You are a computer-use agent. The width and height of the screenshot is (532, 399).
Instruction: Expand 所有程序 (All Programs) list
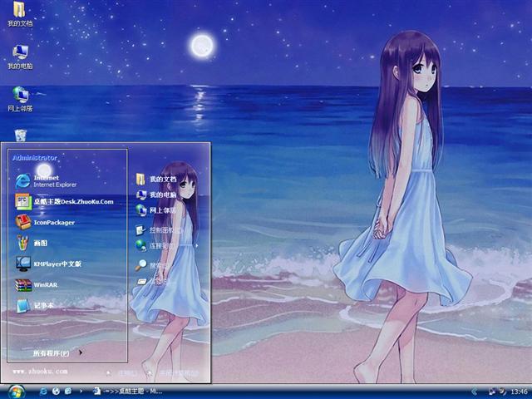[x=52, y=352]
